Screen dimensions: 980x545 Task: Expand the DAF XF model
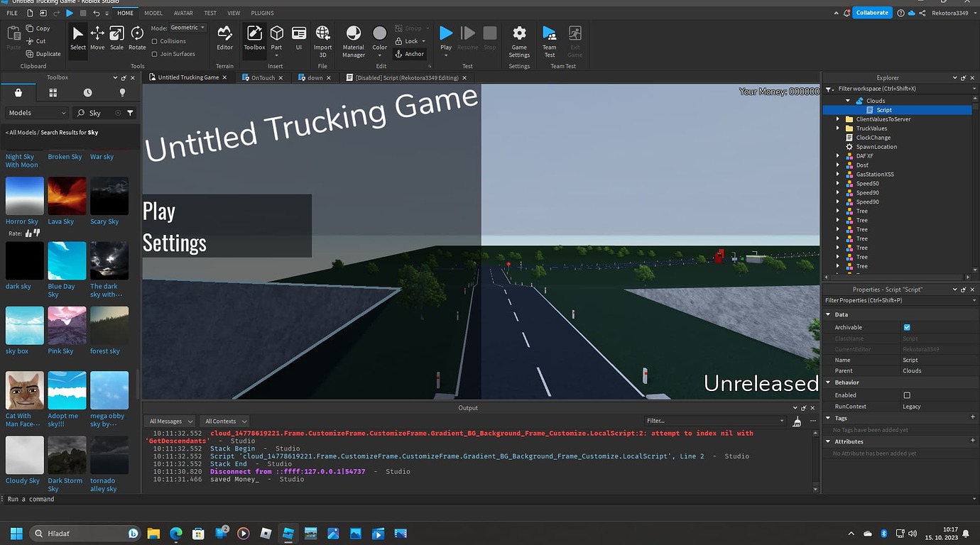click(838, 156)
